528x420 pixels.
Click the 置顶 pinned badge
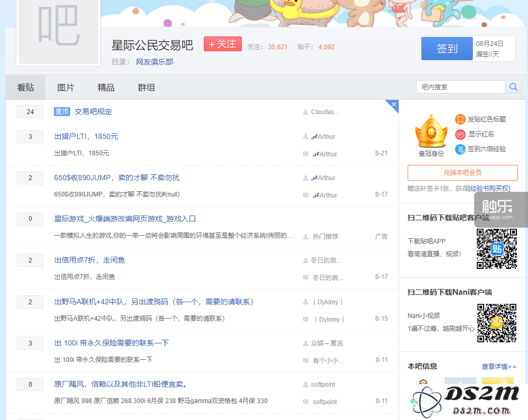(x=62, y=111)
